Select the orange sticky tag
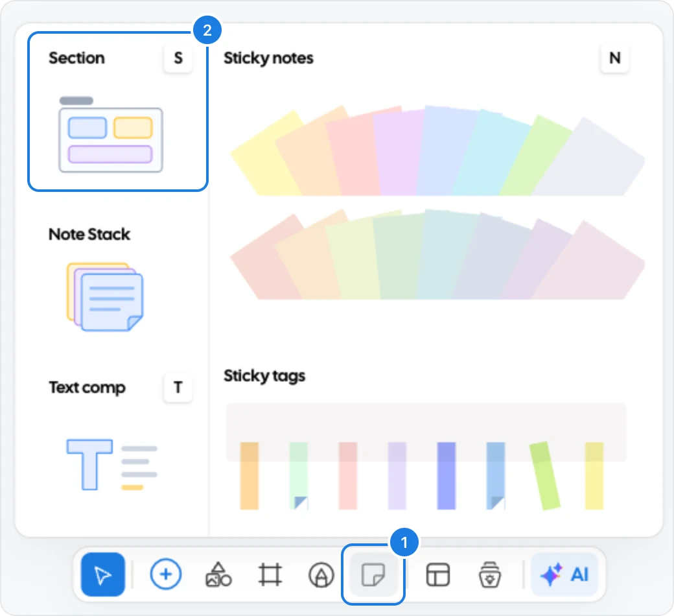The image size is (674, 616). [x=250, y=475]
